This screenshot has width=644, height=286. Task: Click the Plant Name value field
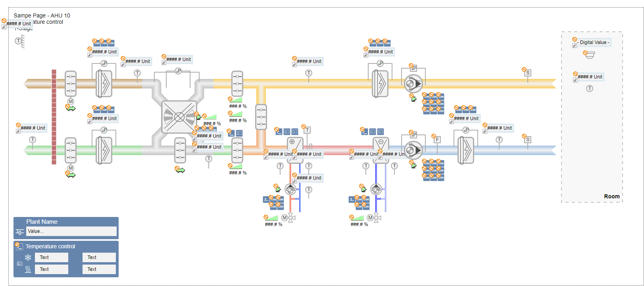71,231
